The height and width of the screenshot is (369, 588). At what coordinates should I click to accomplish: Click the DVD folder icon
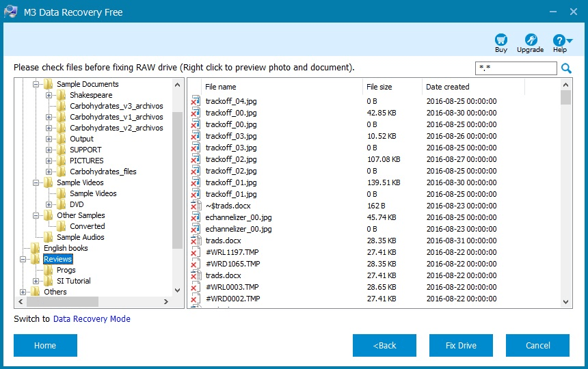coord(61,204)
